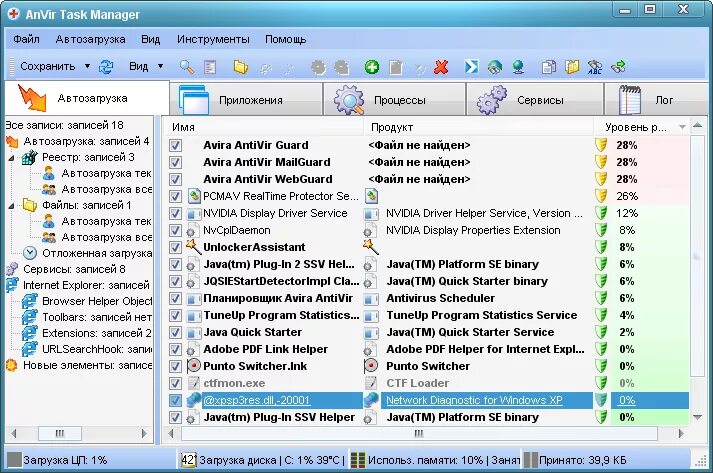Open the Сохранить dropdown arrow
This screenshot has width=713, height=473.
pos(87,66)
